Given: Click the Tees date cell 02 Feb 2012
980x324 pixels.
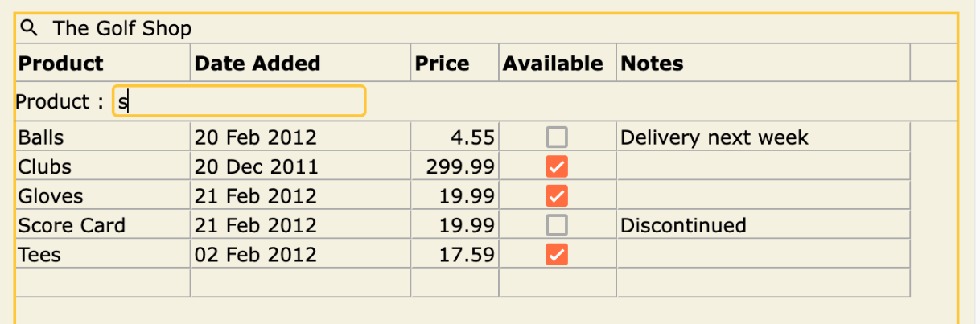Looking at the screenshot, I should coord(301,255).
